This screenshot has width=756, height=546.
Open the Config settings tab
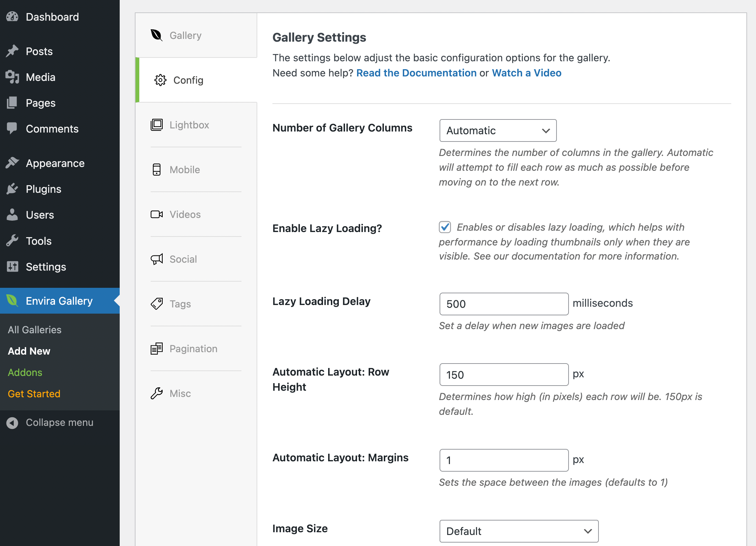tap(188, 80)
